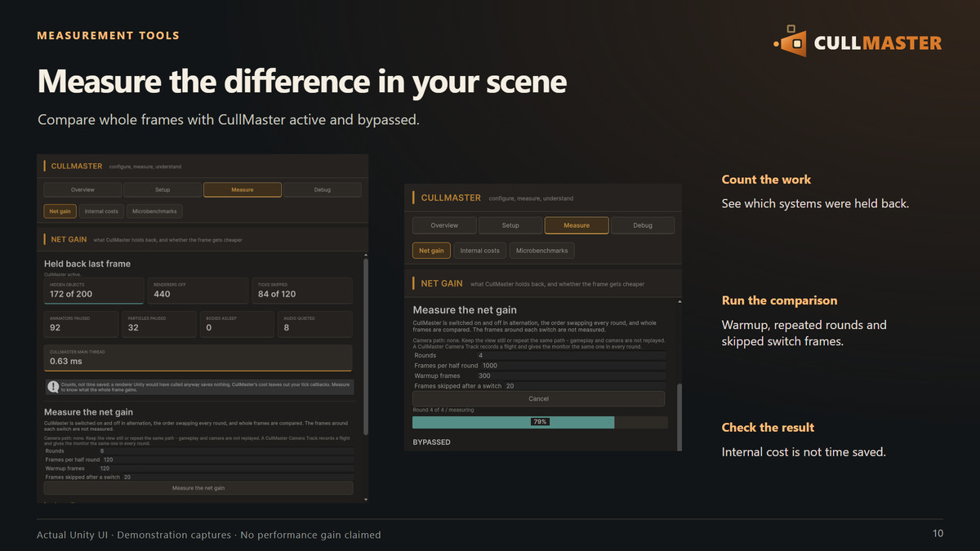This screenshot has height=551, width=980.
Task: Open Setup tab in the right capture
Action: tap(510, 225)
